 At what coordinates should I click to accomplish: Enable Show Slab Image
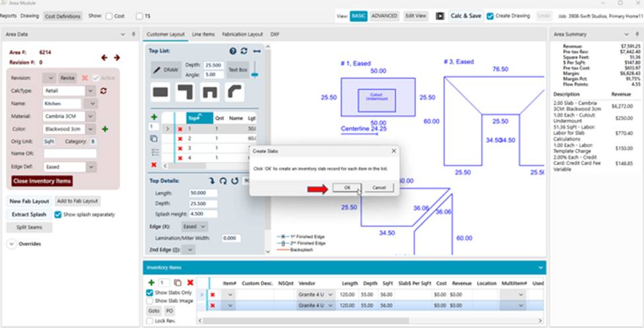point(149,301)
